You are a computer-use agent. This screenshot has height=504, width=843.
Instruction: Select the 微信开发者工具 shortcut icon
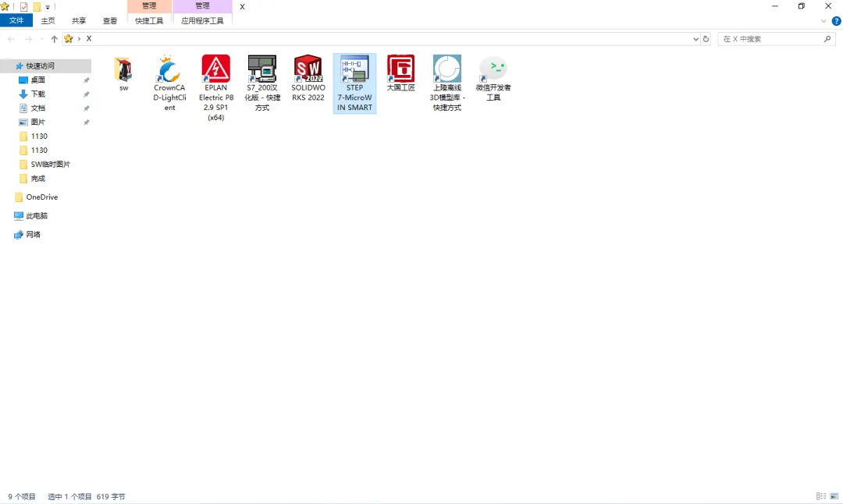tap(493, 69)
